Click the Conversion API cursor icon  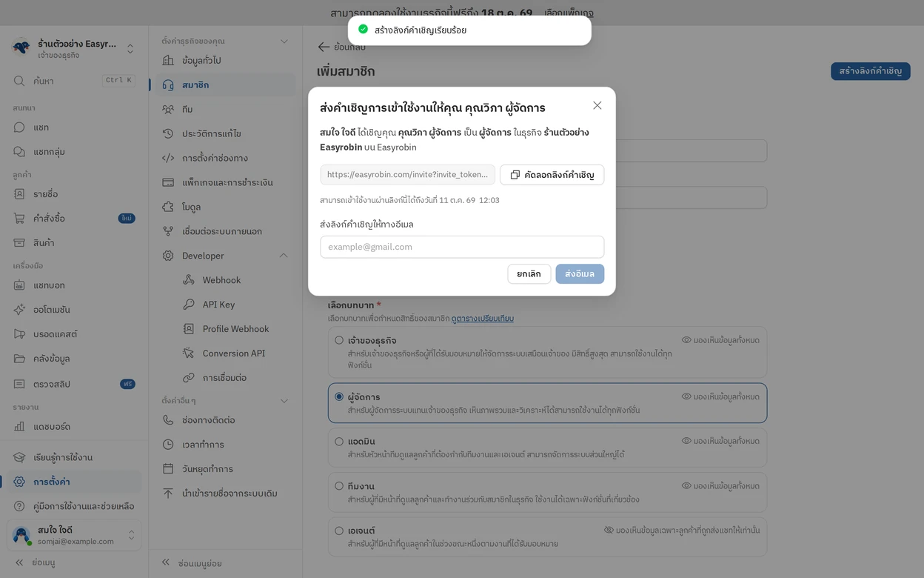pyautogui.click(x=189, y=353)
